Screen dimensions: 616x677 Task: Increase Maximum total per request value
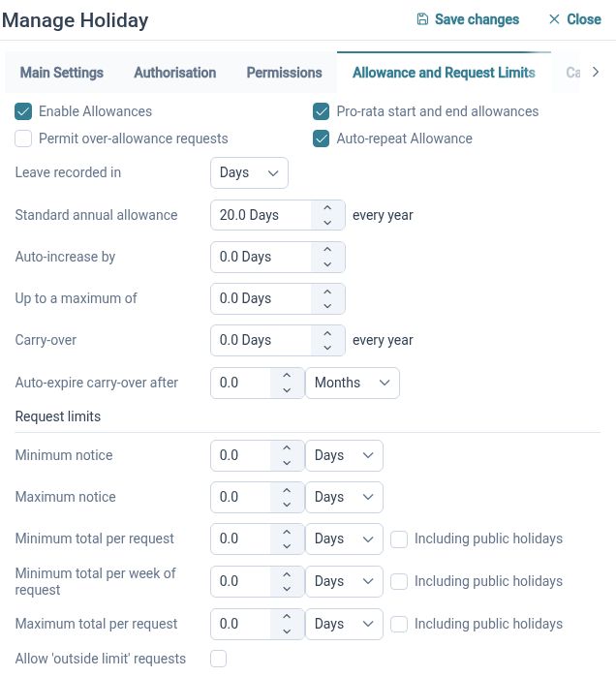[287, 617]
